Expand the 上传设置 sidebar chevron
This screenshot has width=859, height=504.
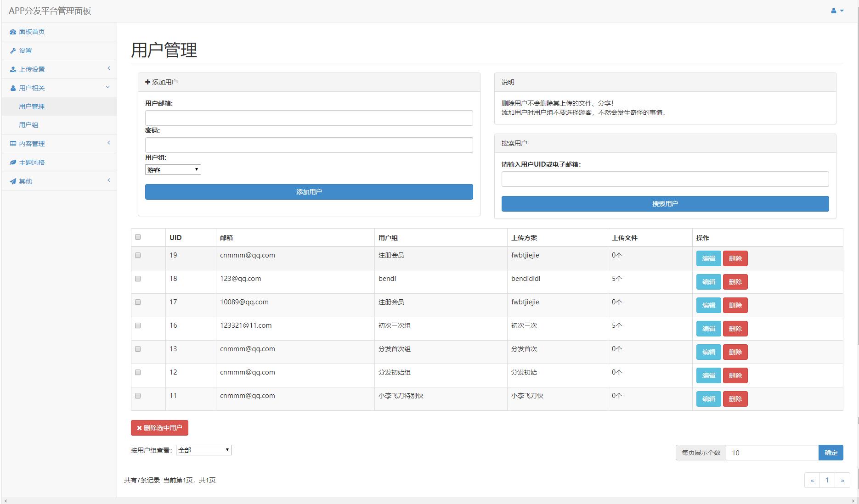(109, 68)
